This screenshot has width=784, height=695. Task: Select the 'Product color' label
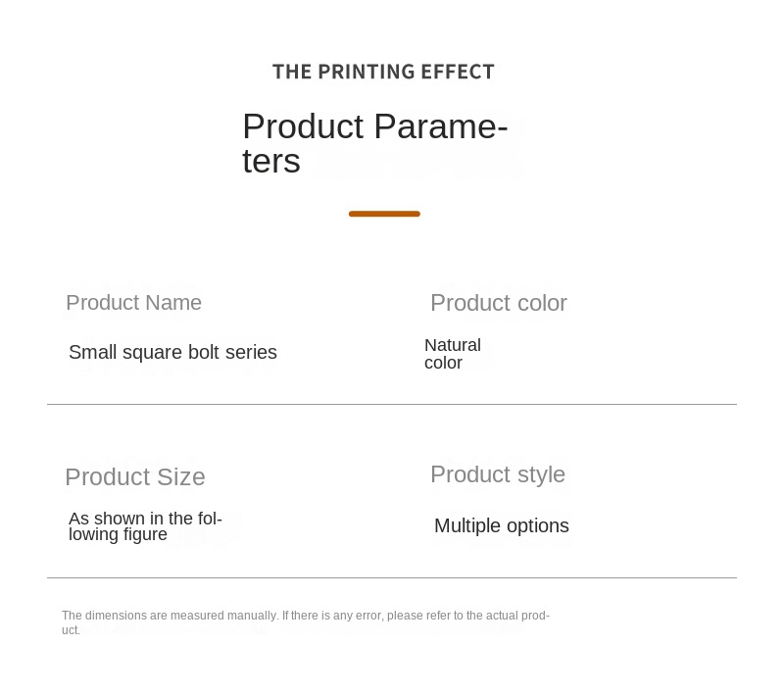pyautogui.click(x=498, y=303)
